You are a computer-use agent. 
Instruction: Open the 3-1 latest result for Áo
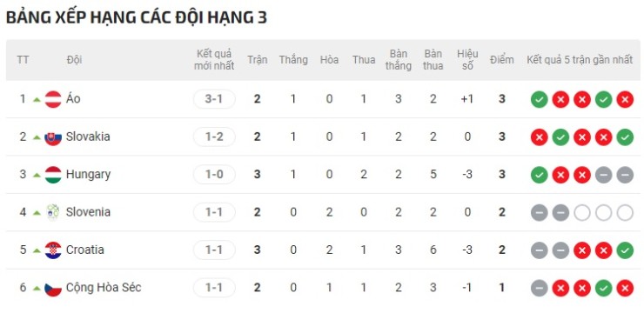pyautogui.click(x=214, y=99)
